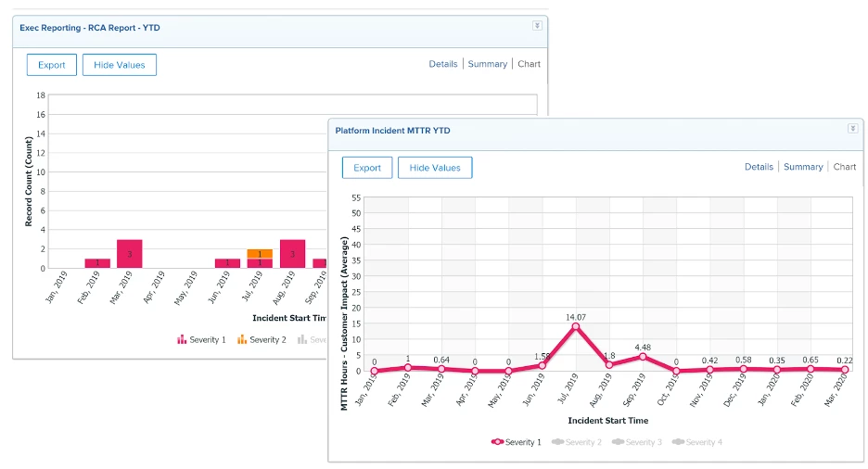Click the Platform Incident MTTR YTD title

(x=392, y=131)
